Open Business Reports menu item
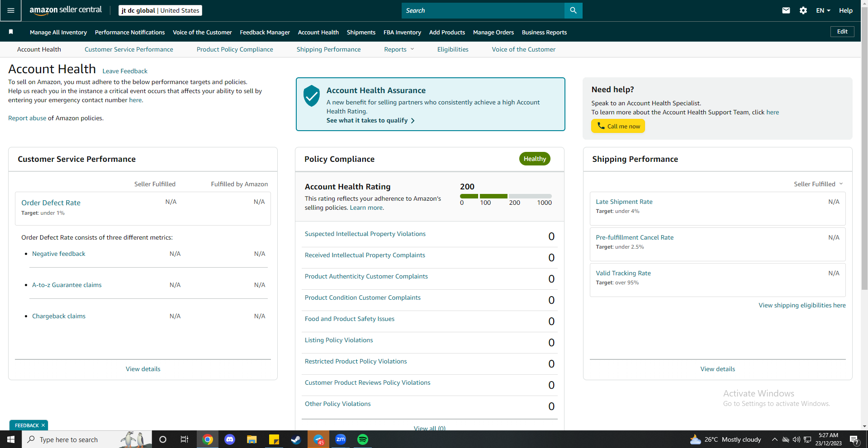 (544, 32)
